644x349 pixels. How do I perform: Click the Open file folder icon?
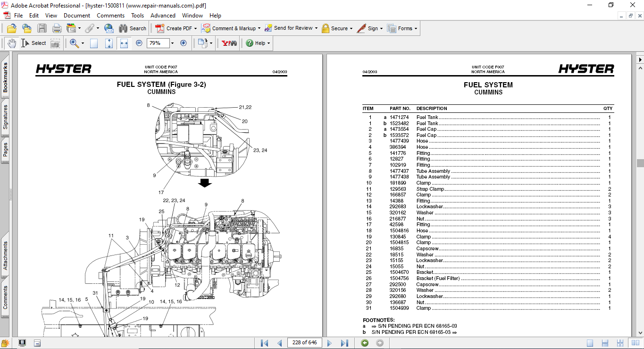[x=11, y=28]
